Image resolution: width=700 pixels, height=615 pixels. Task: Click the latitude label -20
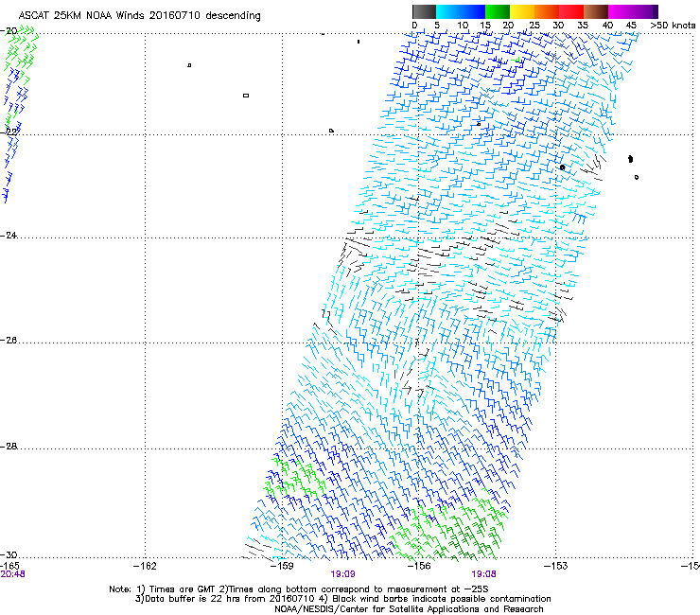point(9,30)
